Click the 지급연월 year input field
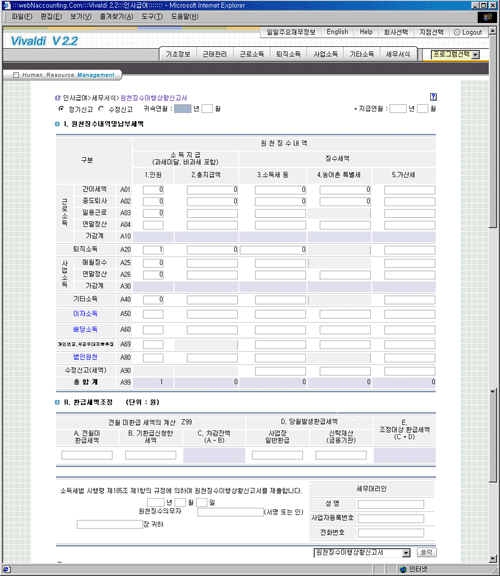500x576 pixels. point(398,109)
